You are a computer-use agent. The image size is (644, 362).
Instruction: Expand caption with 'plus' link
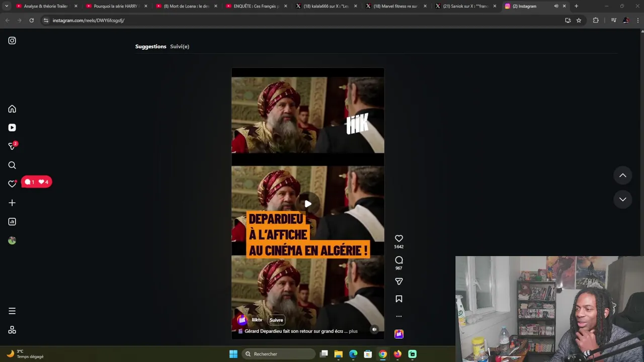353,331
